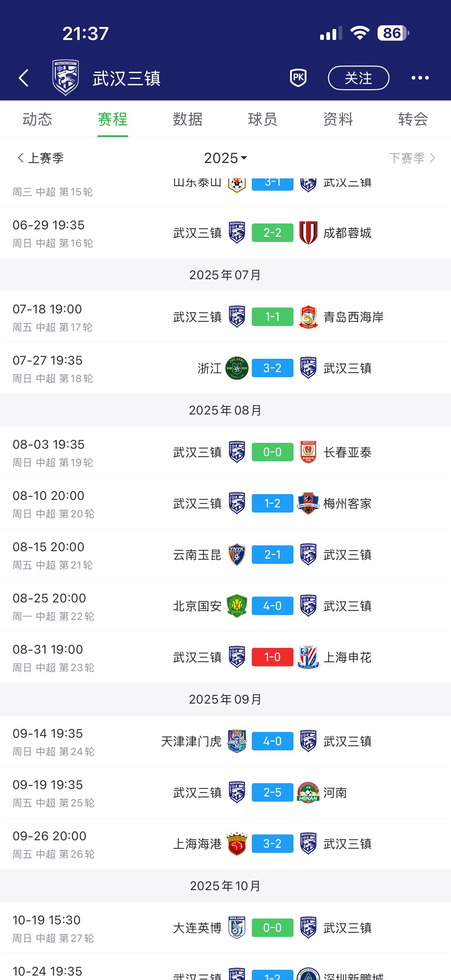The image size is (451, 980).
Task: Open the PK shield comparison icon
Action: click(x=298, y=78)
